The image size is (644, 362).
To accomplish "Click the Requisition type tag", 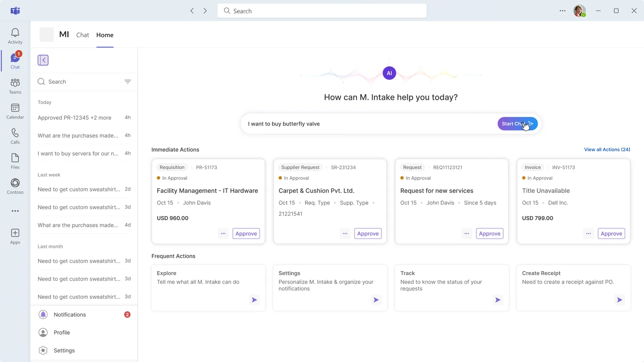I will tap(172, 167).
